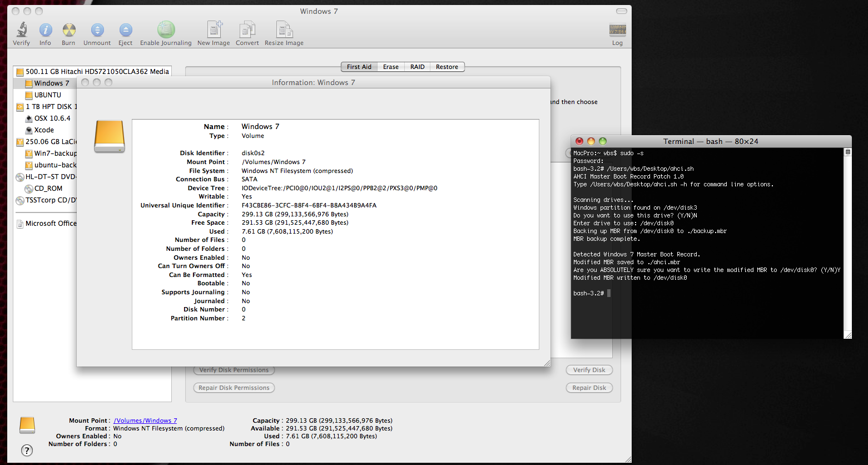Select the TSSTcorp CD/DVD drive

[x=45, y=200]
